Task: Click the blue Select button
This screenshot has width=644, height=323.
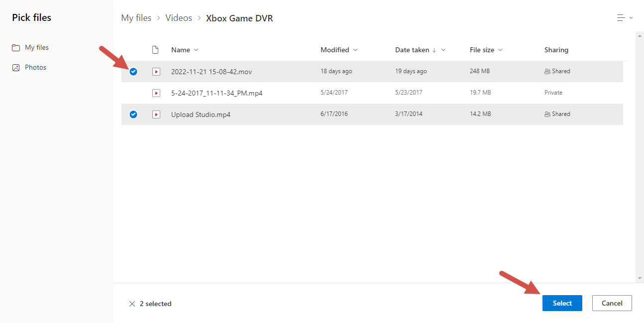Action: [562, 303]
